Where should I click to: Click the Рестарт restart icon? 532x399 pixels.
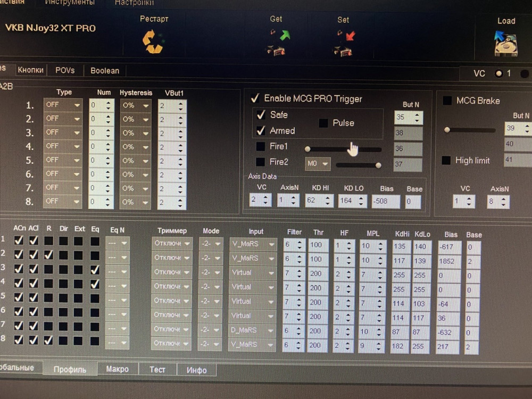153,41
